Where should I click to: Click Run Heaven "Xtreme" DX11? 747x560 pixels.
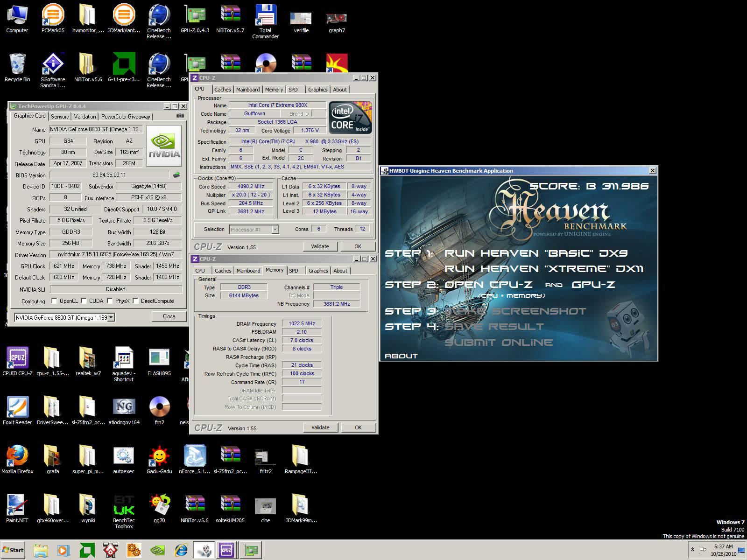coord(544,269)
